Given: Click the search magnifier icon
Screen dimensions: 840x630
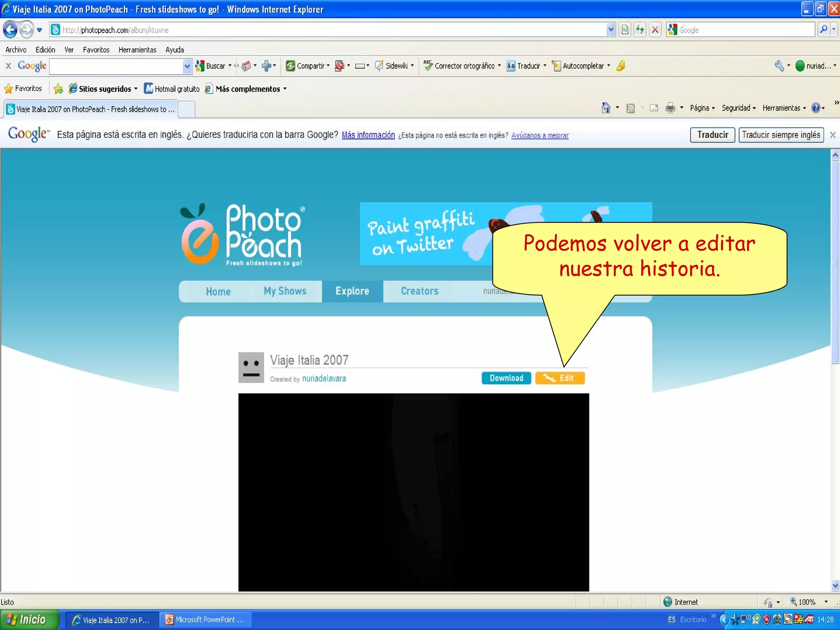Looking at the screenshot, I should point(823,30).
